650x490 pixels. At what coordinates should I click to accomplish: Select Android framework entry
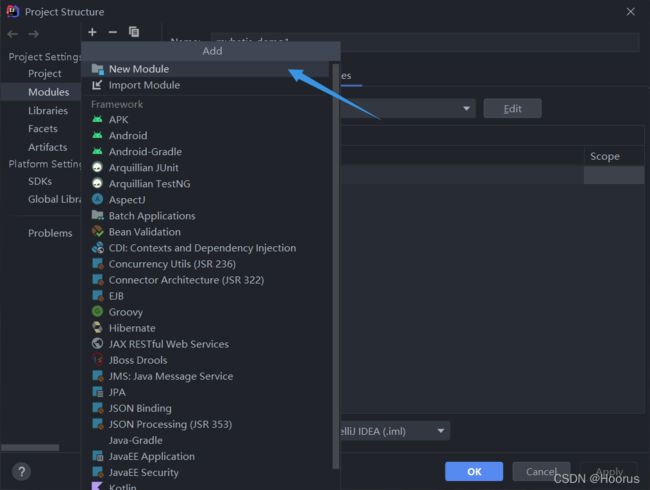click(206, 136)
